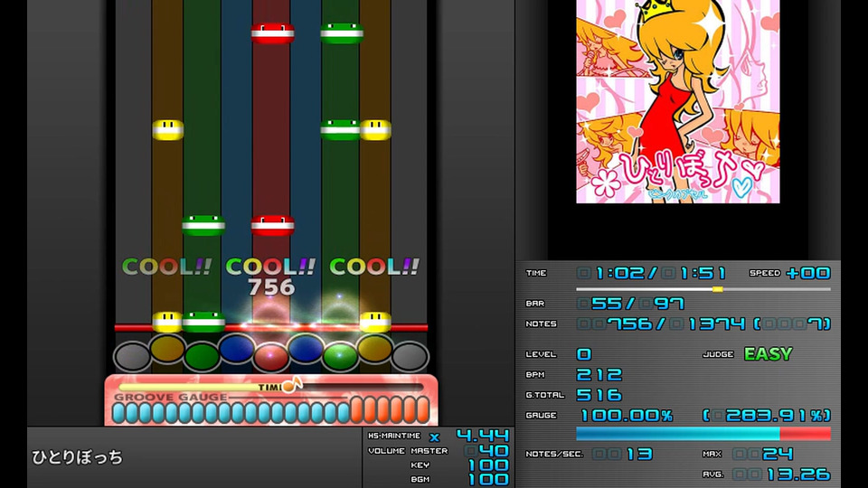
Task: Click the center COOL!! judgment text
Action: [270, 267]
